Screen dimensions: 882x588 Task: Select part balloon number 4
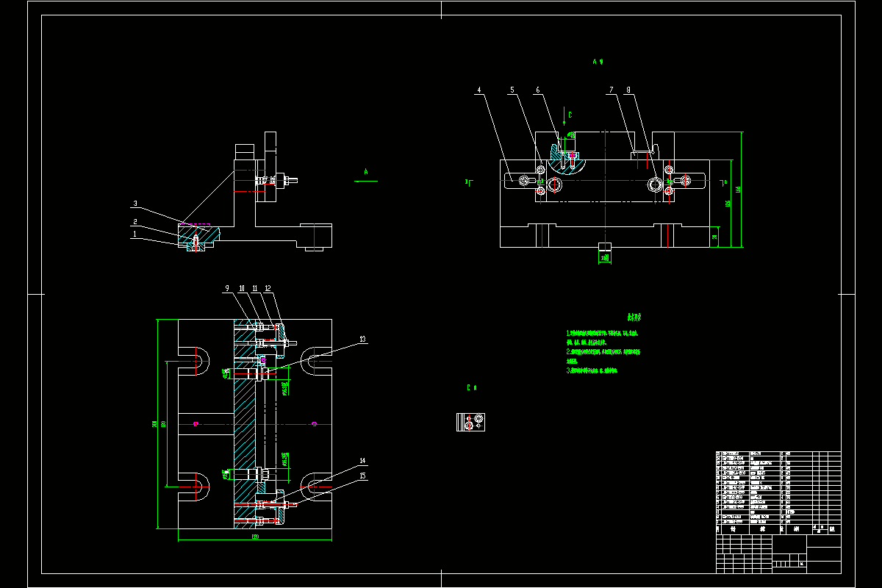(x=479, y=90)
